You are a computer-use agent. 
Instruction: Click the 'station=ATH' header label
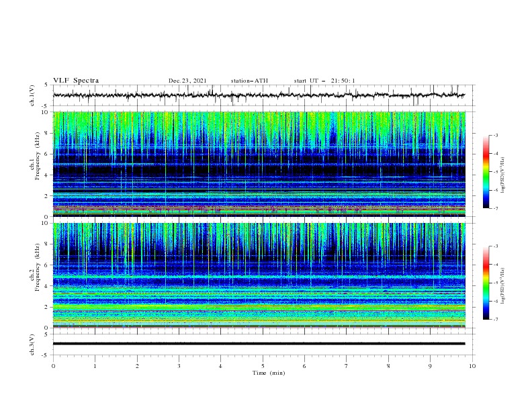[x=249, y=81]
